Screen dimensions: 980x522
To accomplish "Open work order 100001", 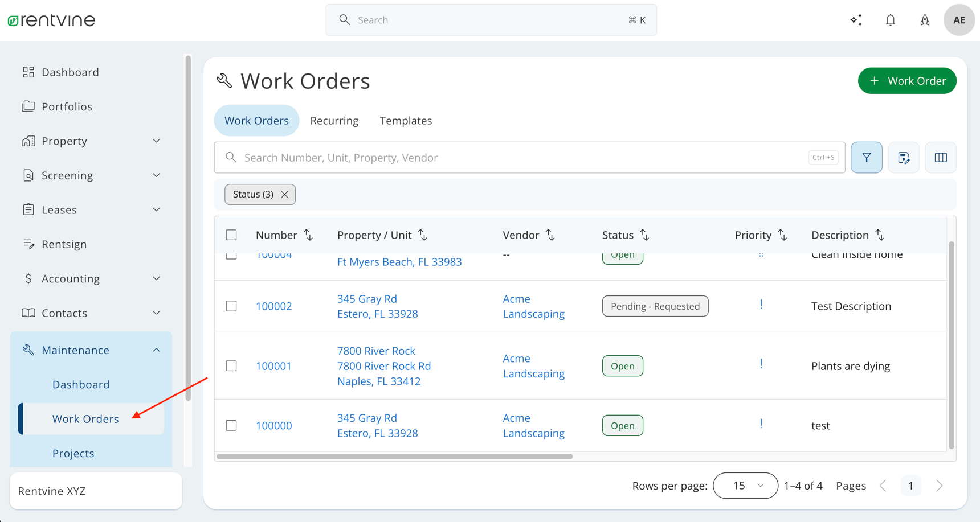I will coord(273,365).
